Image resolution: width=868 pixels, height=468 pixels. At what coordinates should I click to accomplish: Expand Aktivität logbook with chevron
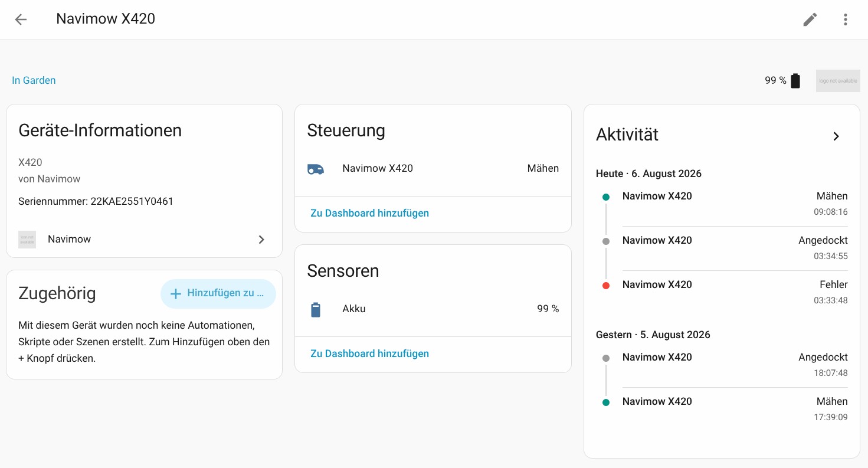(x=836, y=136)
